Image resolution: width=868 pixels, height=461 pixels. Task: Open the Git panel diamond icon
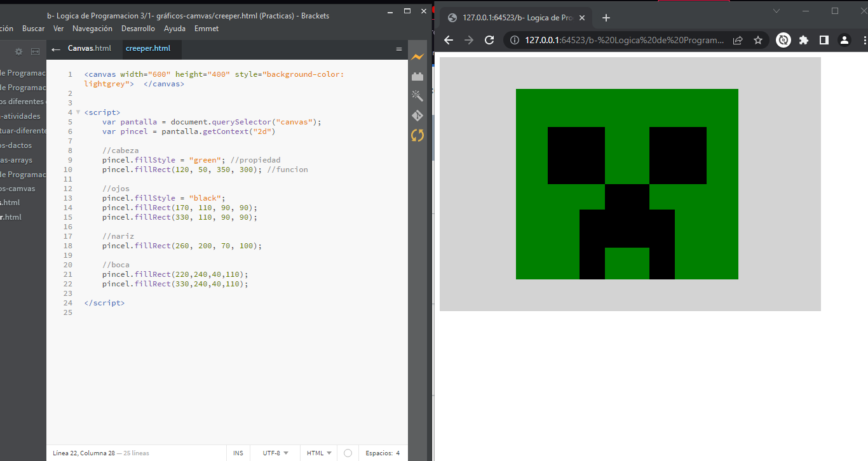[x=417, y=116]
